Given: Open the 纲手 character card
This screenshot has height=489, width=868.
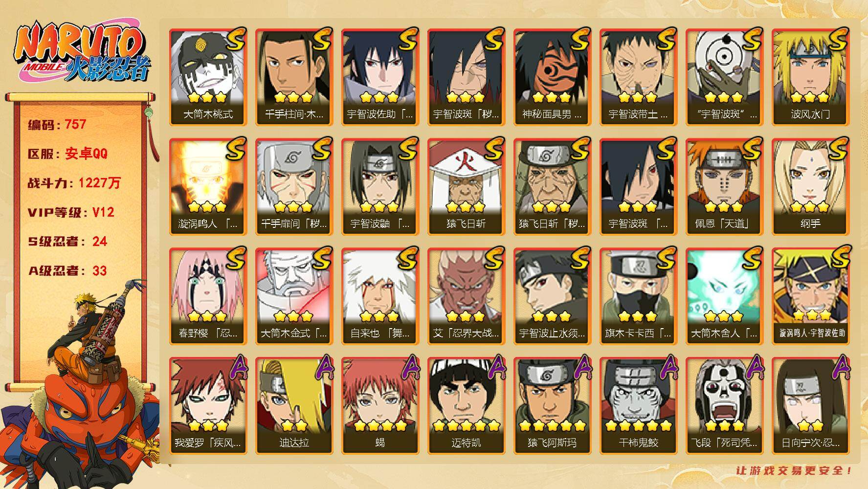Looking at the screenshot, I should point(810,186).
